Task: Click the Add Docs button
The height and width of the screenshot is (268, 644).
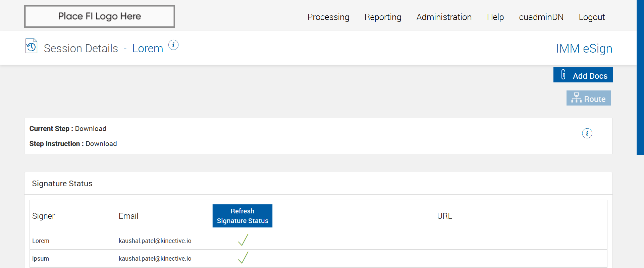Action: [583, 75]
